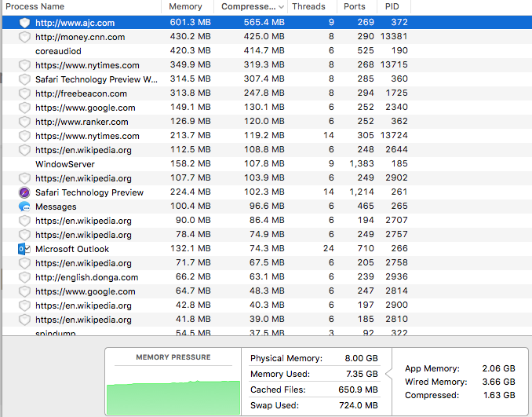Click the Wired Memory 3.66 GB entry
This screenshot has width=532, height=417.
click(x=460, y=382)
